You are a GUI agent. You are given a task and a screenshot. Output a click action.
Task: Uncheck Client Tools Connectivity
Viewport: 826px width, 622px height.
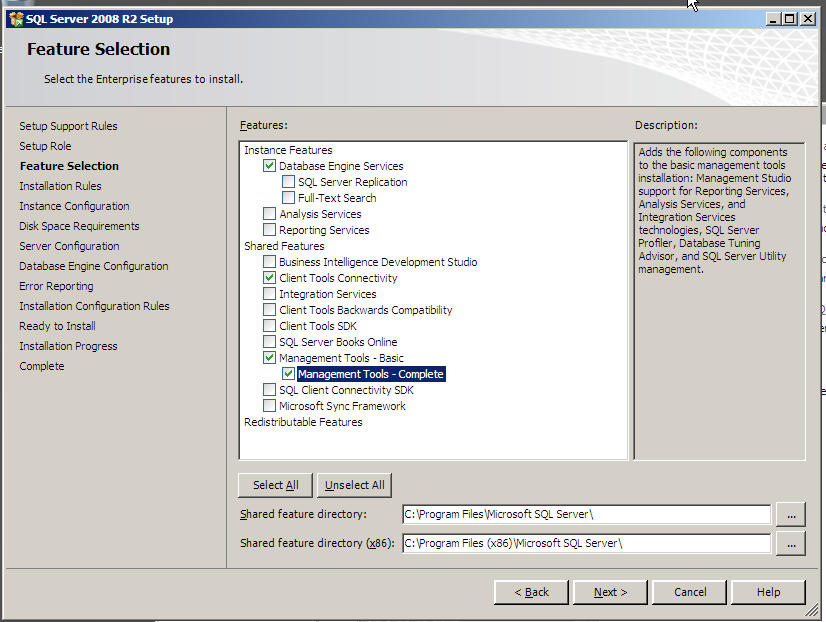(x=269, y=278)
